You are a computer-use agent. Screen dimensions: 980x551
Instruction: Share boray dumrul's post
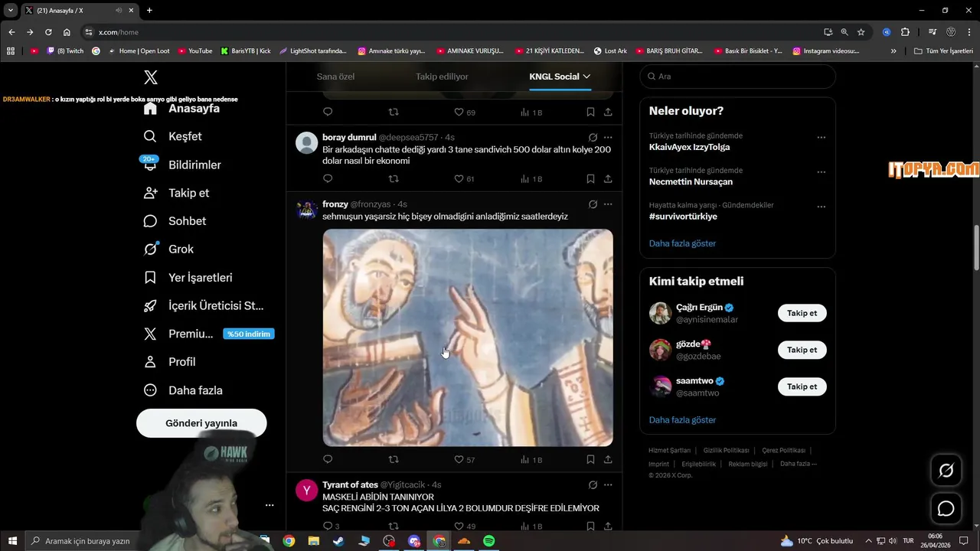point(608,178)
